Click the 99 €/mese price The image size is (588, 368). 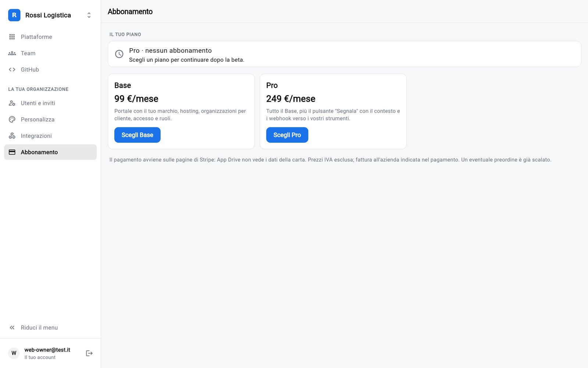pos(136,99)
